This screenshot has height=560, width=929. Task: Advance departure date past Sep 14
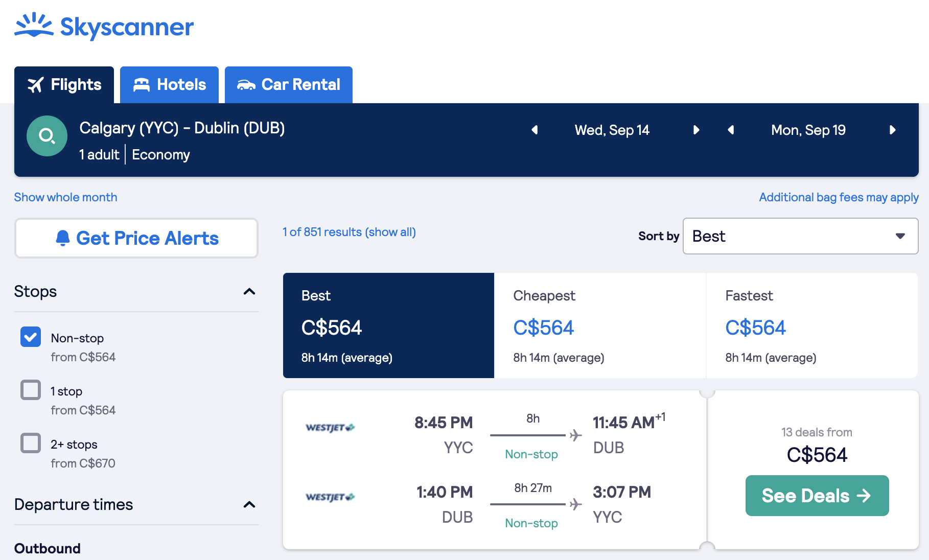(696, 130)
